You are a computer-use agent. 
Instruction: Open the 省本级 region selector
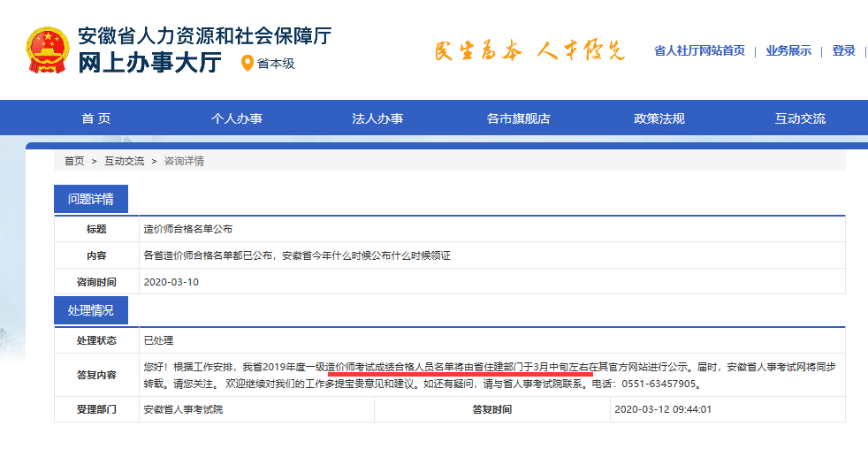[x=275, y=64]
